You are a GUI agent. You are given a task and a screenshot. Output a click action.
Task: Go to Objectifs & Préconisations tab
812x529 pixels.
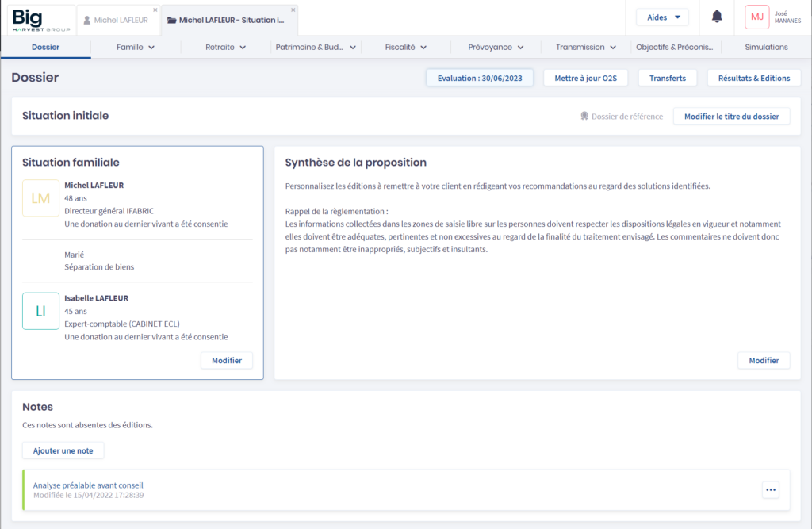coord(676,48)
